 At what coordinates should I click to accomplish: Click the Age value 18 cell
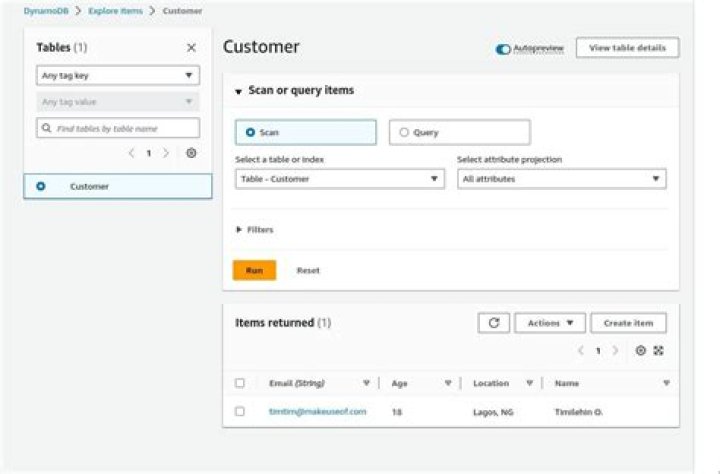(x=397, y=412)
